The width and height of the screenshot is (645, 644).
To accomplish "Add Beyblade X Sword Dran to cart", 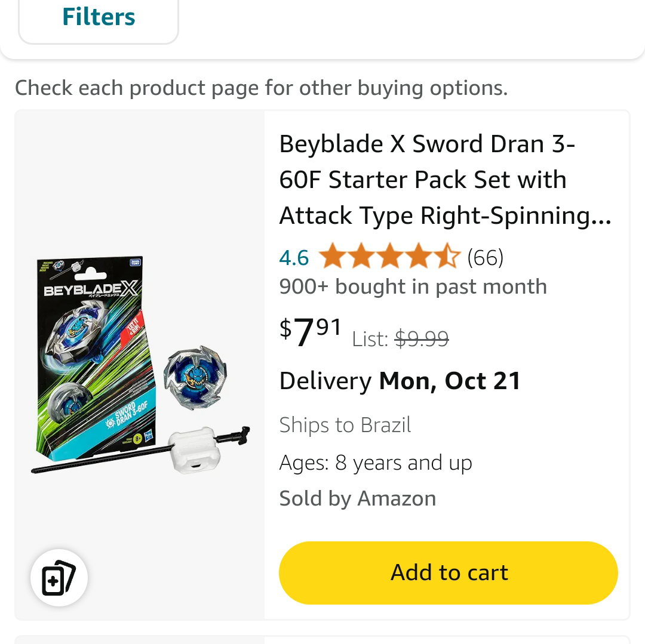I will pyautogui.click(x=448, y=572).
